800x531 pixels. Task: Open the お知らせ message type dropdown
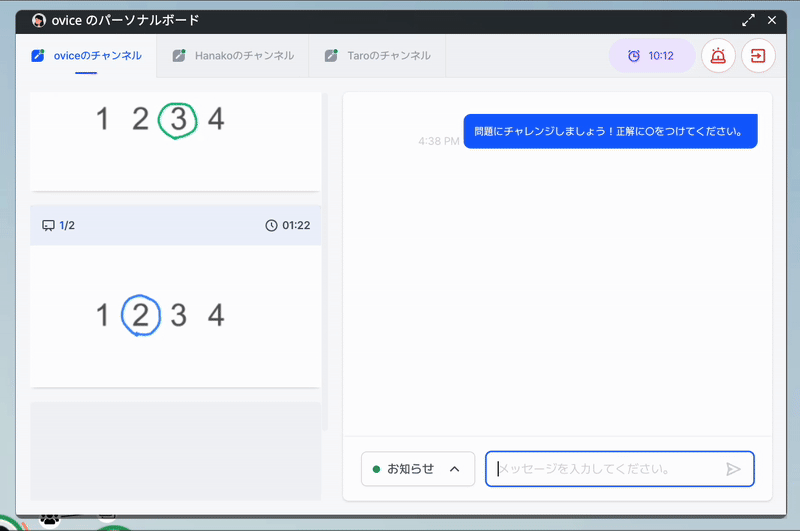click(418, 469)
